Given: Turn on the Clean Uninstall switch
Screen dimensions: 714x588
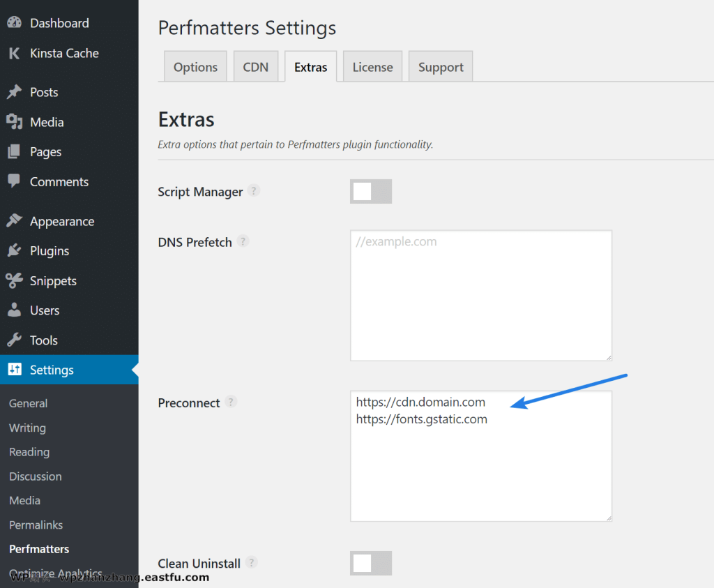Looking at the screenshot, I should (x=370, y=563).
